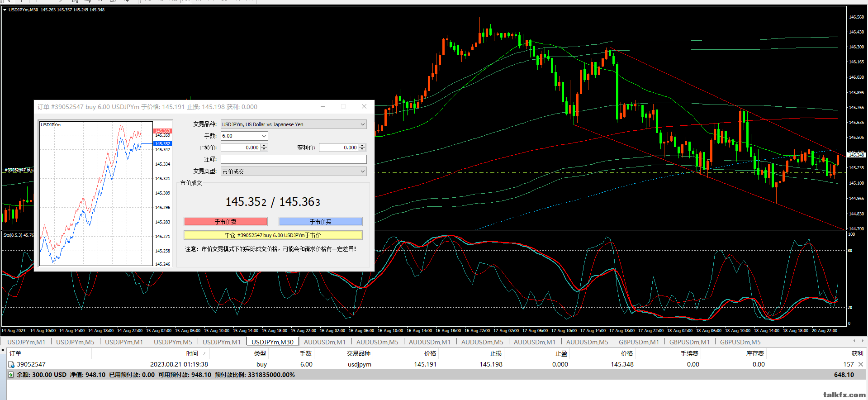Open the 交易品种 symbol dropdown
Screen dimensions: 868x400
(x=294, y=124)
